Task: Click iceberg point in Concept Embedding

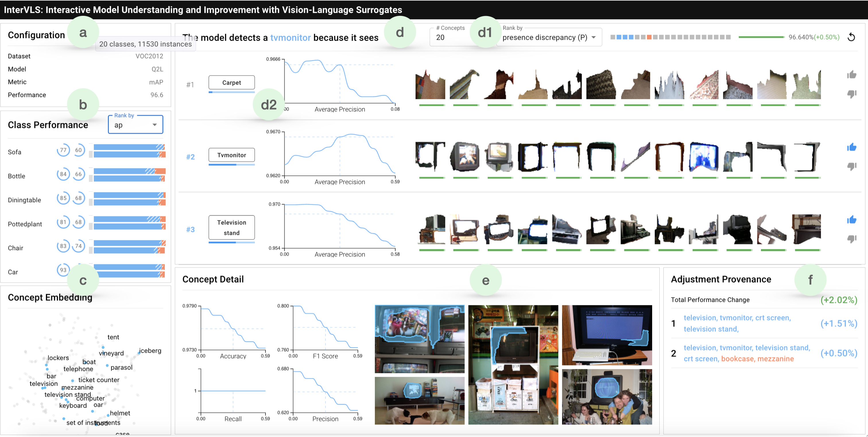Action: pos(139,352)
